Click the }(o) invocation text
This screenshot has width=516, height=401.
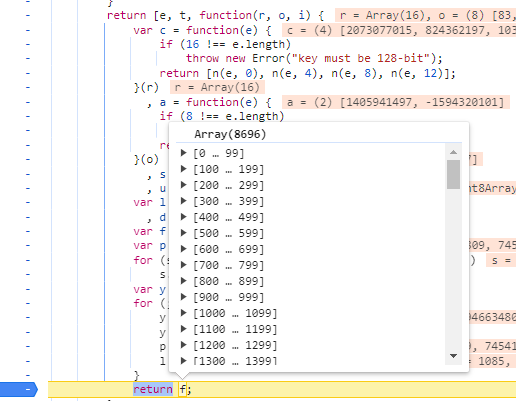click(x=146, y=159)
